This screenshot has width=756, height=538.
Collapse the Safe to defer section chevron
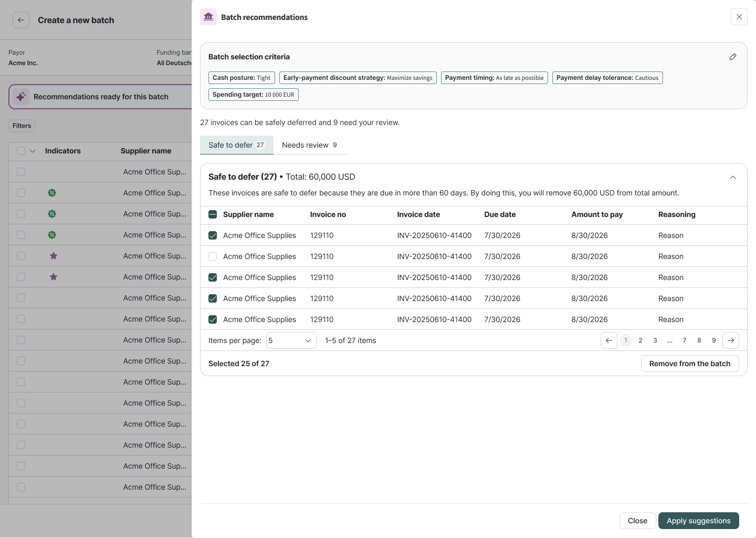click(x=733, y=178)
